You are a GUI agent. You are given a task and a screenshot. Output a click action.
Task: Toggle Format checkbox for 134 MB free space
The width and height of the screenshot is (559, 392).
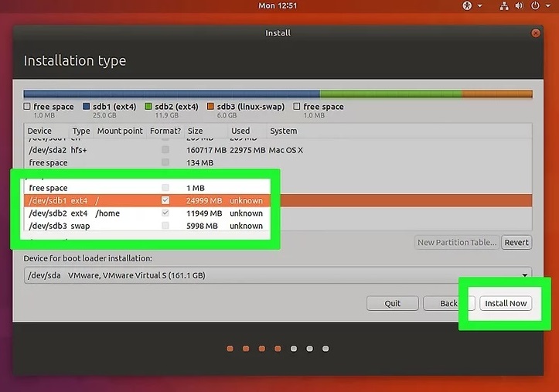click(165, 162)
